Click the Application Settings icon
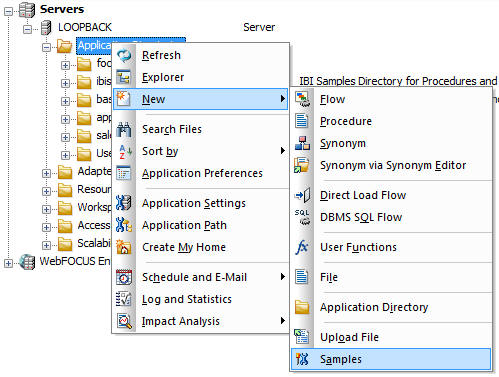 124,203
